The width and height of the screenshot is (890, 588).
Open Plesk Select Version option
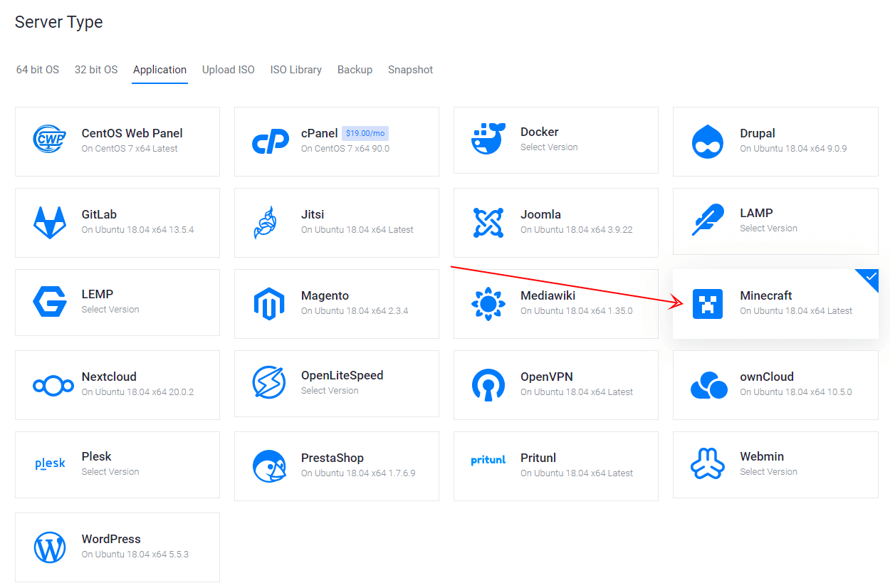point(110,472)
